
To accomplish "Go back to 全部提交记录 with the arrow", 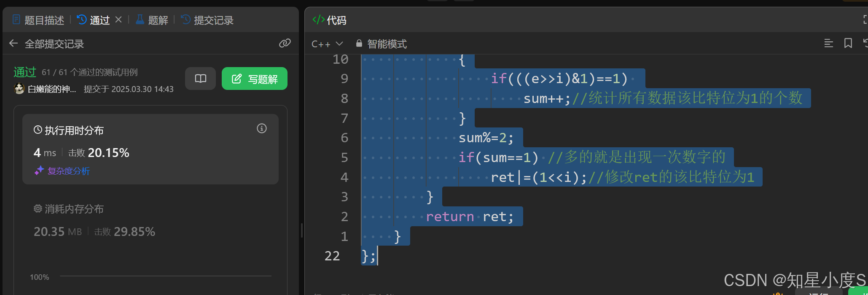I will click(x=13, y=43).
